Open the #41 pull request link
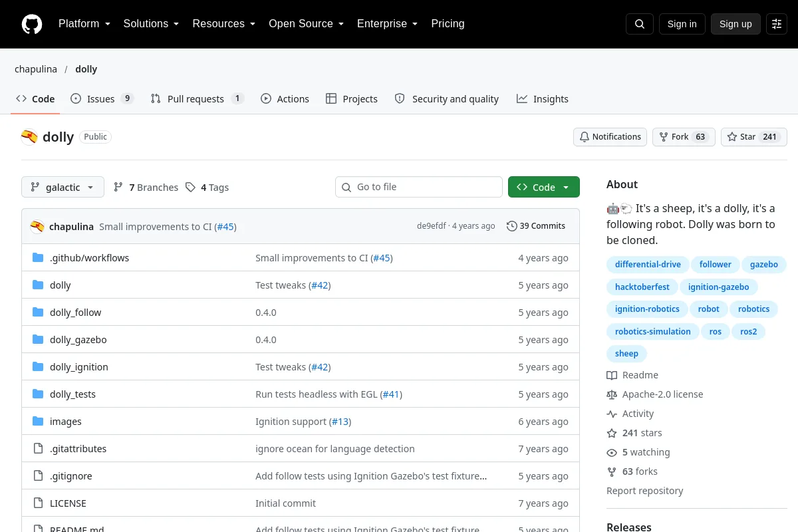This screenshot has width=798, height=532. (391, 394)
